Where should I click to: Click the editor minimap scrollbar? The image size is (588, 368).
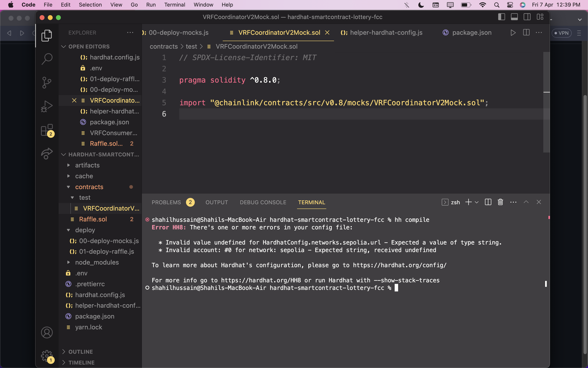546,102
